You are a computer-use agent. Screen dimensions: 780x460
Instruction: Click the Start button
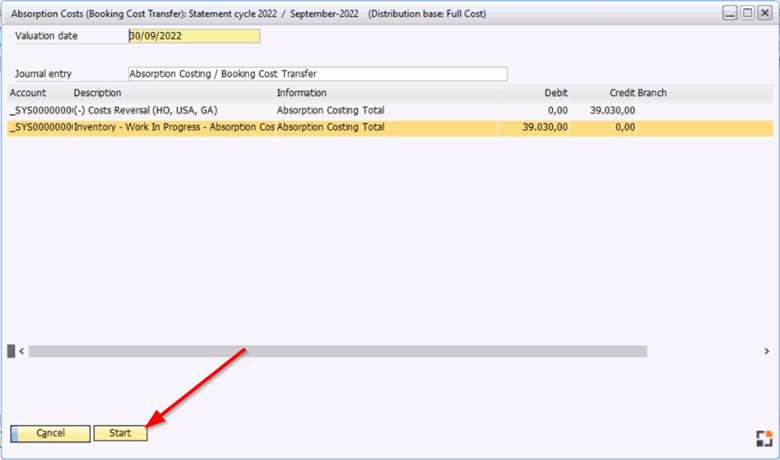(120, 433)
